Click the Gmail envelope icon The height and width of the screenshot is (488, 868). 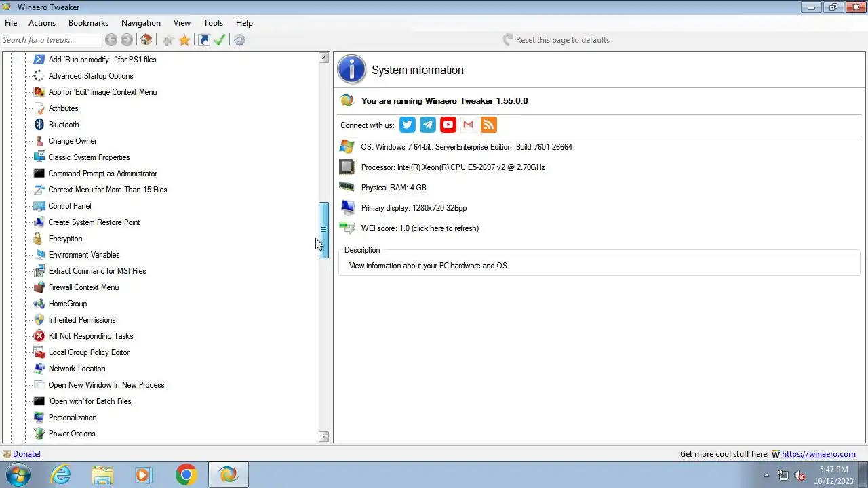[x=469, y=125]
